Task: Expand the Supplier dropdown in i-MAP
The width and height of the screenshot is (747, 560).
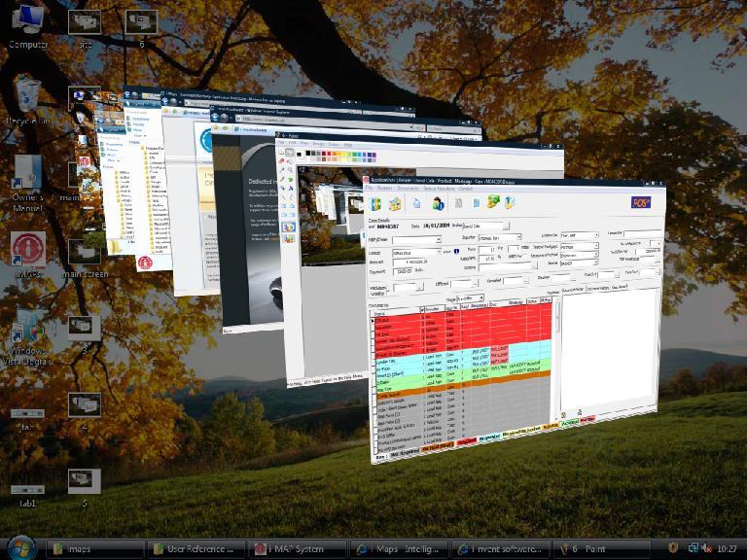Action: [x=518, y=236]
